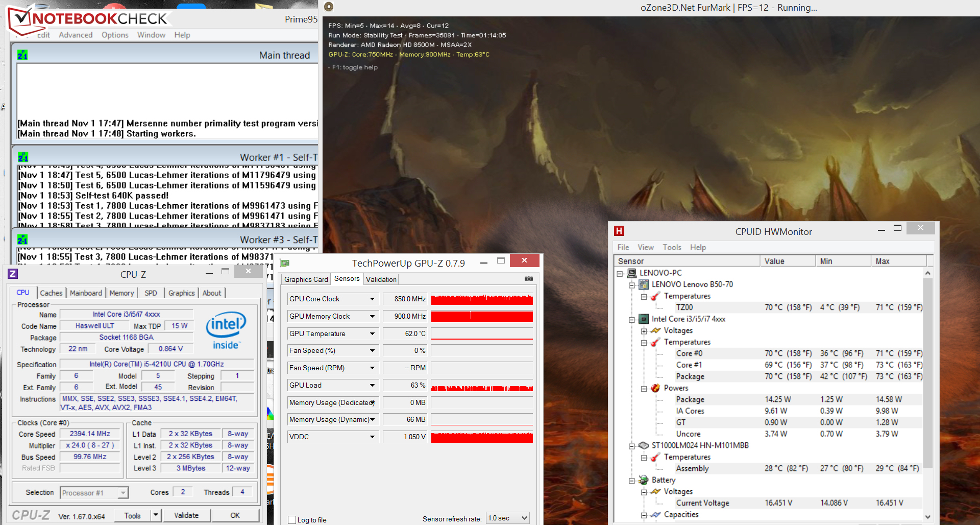Screen dimensions: 980x525
Task: Click the Worker #3 window icon in Prime95
Action: (22, 239)
